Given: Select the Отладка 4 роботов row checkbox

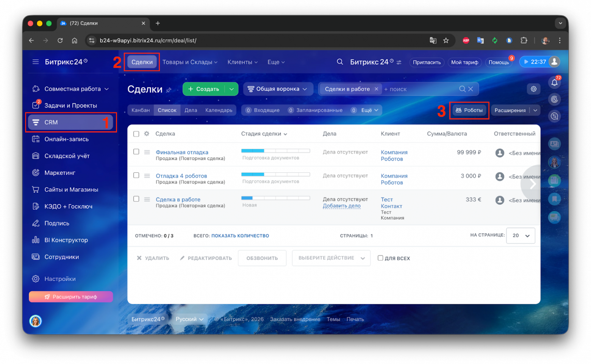Looking at the screenshot, I should pos(136,175).
